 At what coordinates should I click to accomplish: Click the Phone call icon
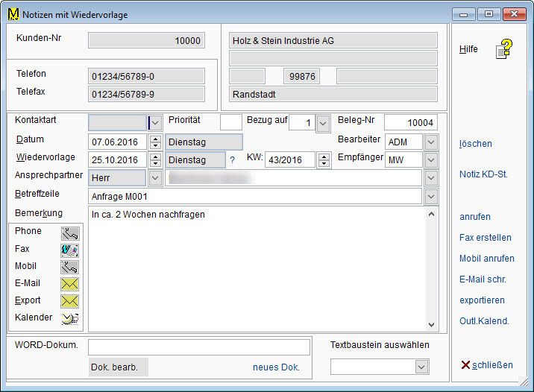tap(69, 233)
